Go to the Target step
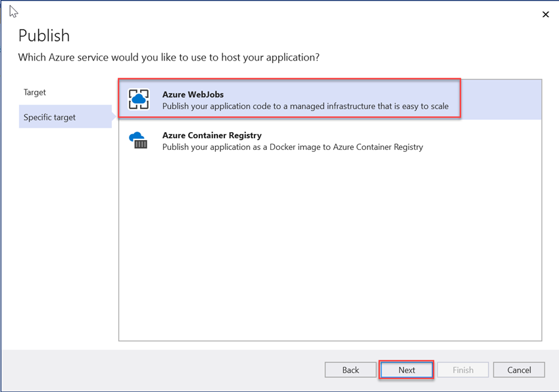 (35, 92)
